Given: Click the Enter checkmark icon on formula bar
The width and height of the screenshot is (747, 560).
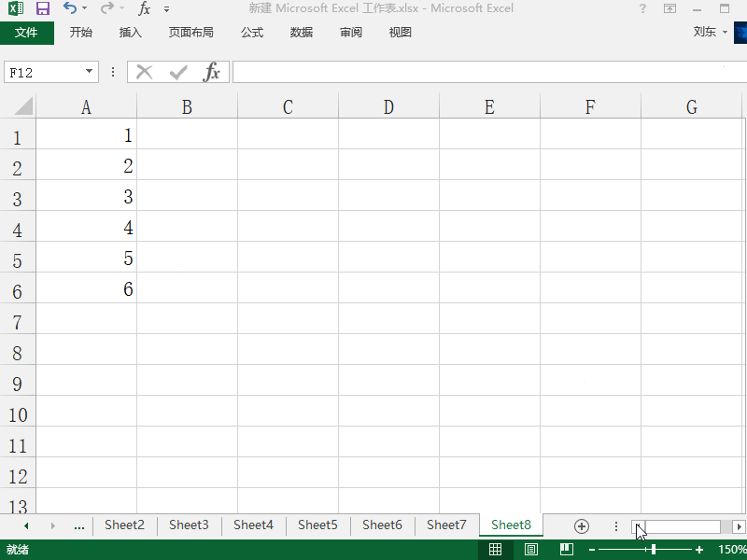Looking at the screenshot, I should point(178,71).
